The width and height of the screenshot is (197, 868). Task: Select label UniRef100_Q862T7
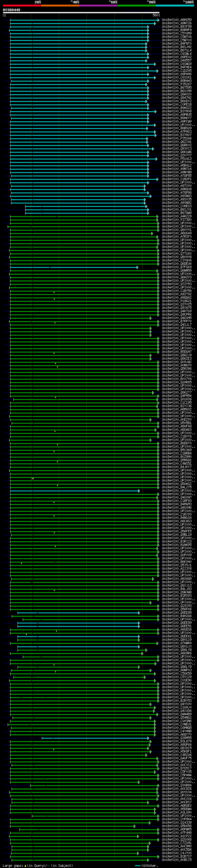(x=177, y=392)
